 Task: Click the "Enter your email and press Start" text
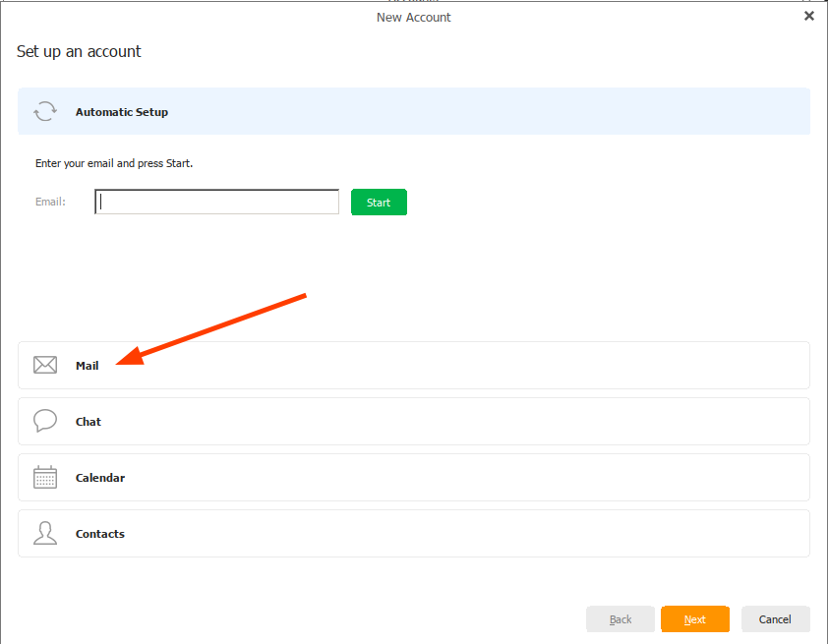pyautogui.click(x=114, y=163)
